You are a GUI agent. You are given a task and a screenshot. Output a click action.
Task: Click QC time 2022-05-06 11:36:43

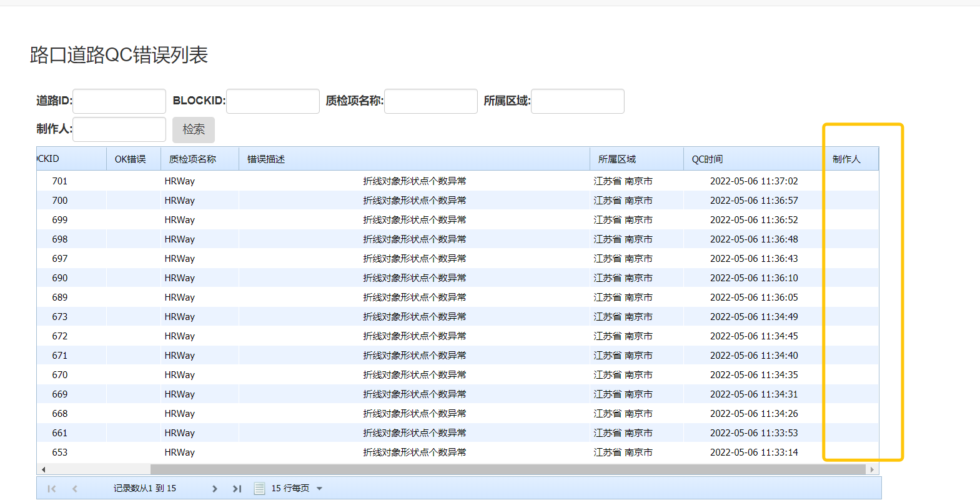754,259
